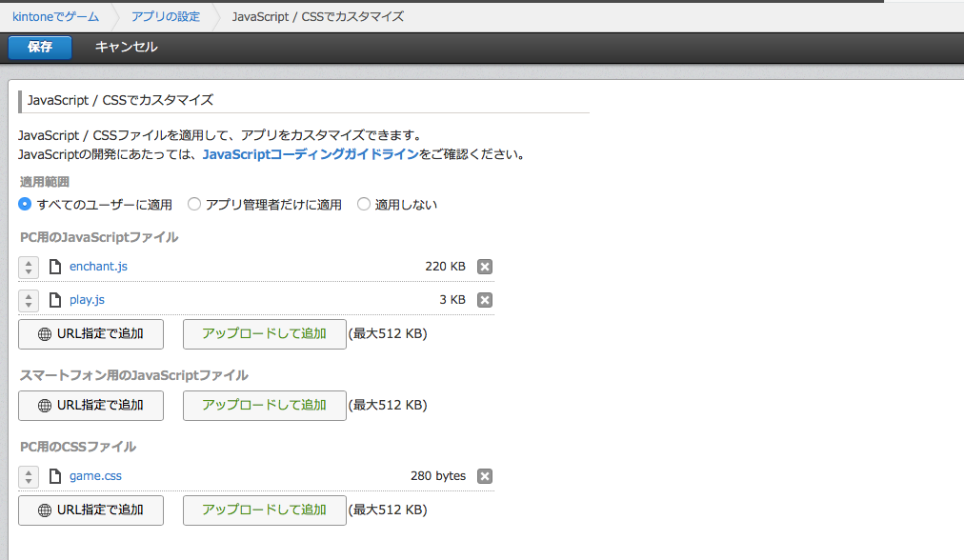The width and height of the screenshot is (964, 560).
Task: Open the play.js file link
Action: [x=87, y=299]
